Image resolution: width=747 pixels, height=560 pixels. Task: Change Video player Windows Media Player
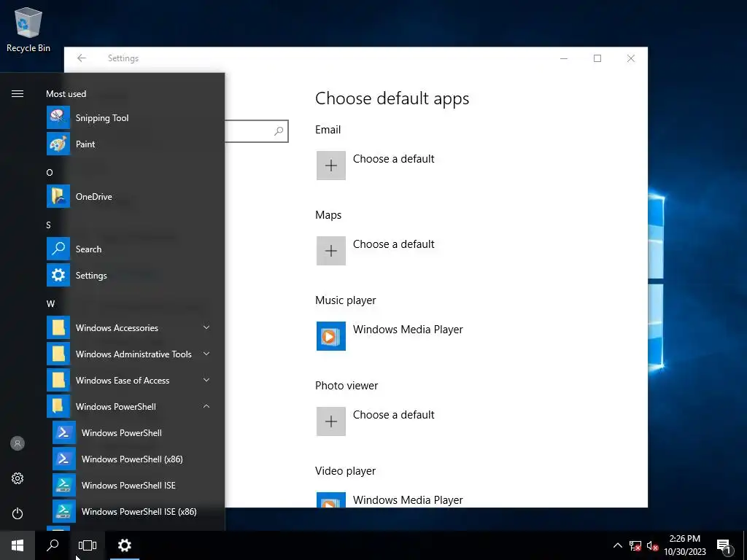pos(390,500)
